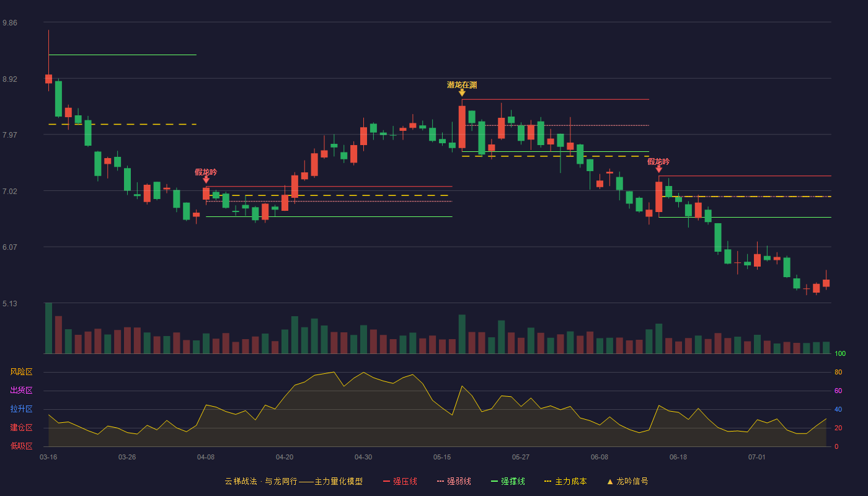This screenshot has width=868, height=496.
Task: Click the first red candlestick at 03-16
Action: 48,79
